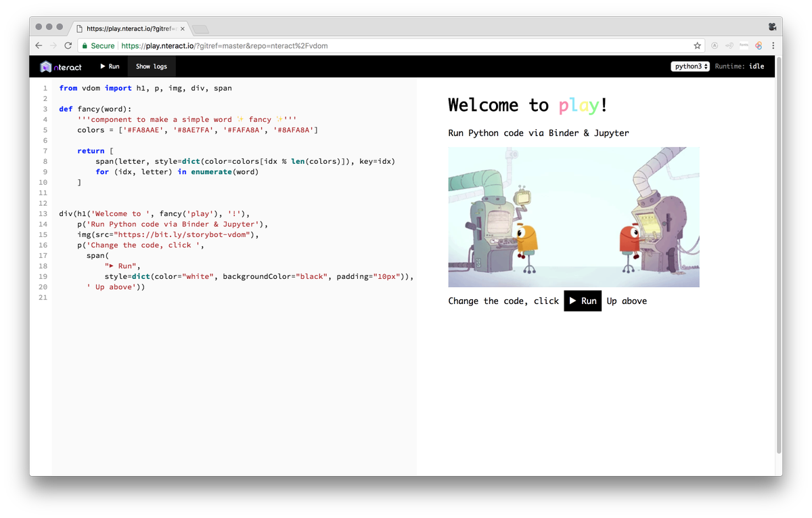Click the 'for (idx, letter) in enumerate(word)' line

[x=177, y=172]
